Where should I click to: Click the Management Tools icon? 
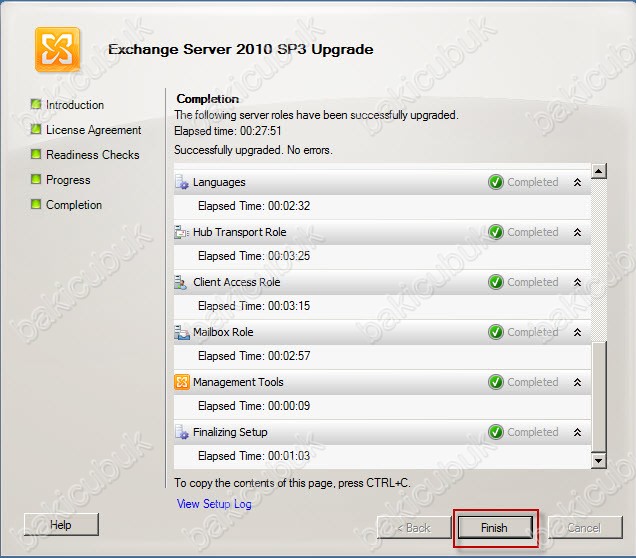pyautogui.click(x=182, y=382)
